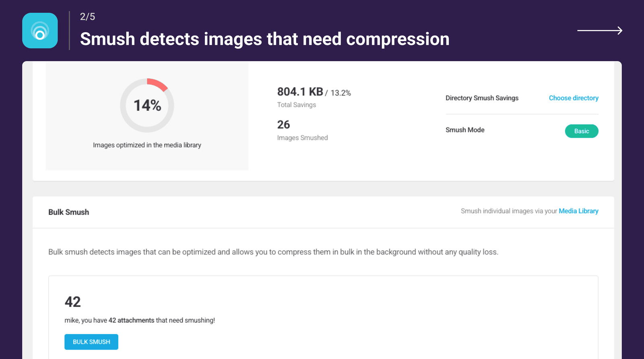Image resolution: width=644 pixels, height=359 pixels.
Task: Click the 13.2% savings percentage
Action: tap(341, 92)
